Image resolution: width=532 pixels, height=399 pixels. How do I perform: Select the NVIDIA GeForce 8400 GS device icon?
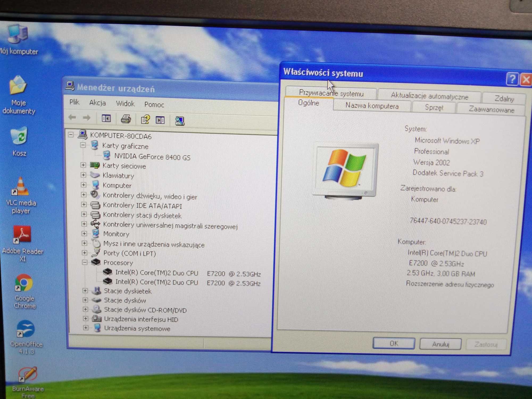point(107,155)
